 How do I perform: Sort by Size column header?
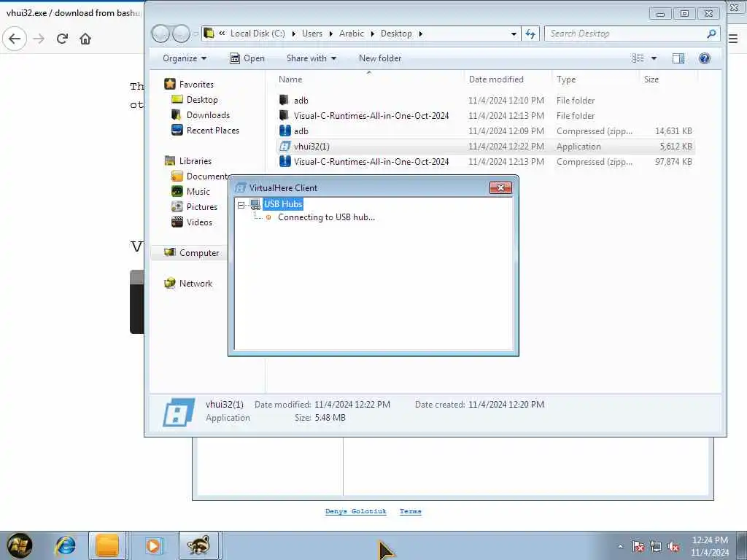pos(651,79)
